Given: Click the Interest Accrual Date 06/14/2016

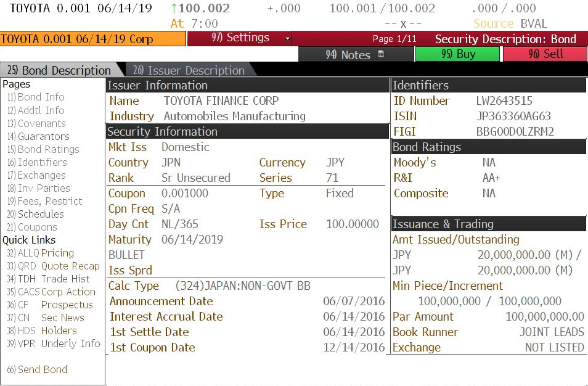Looking at the screenshot, I should [x=354, y=316].
